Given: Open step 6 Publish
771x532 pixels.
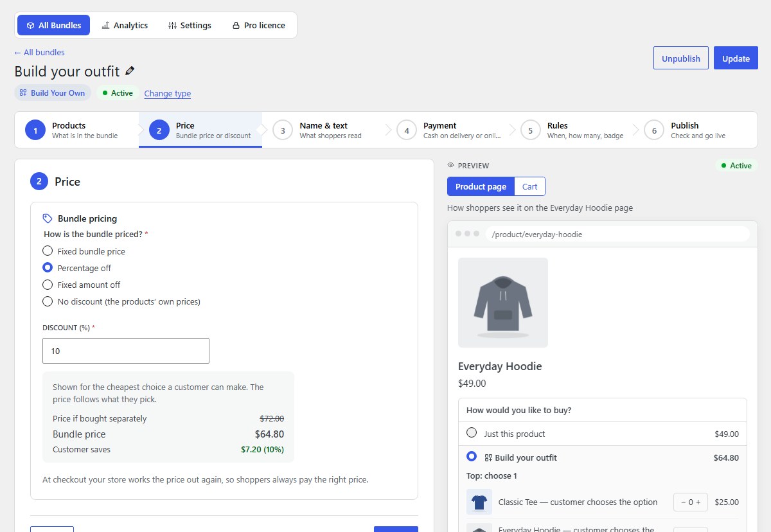Looking at the screenshot, I should coord(696,130).
